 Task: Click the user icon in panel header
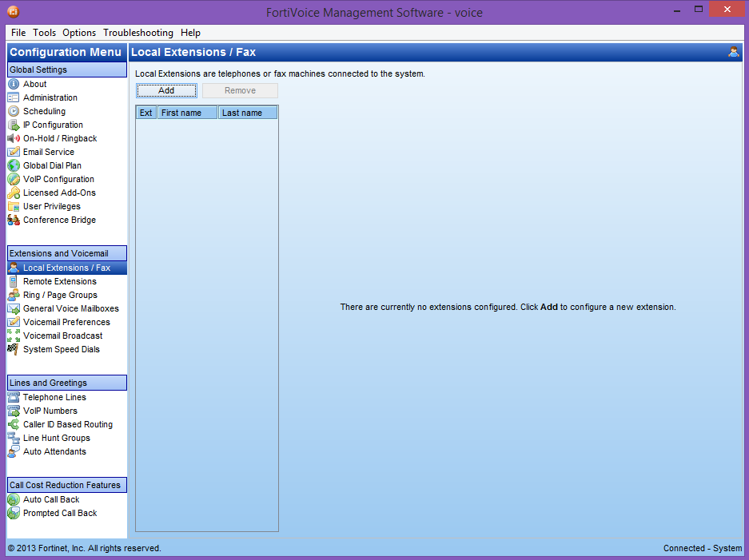click(x=734, y=52)
